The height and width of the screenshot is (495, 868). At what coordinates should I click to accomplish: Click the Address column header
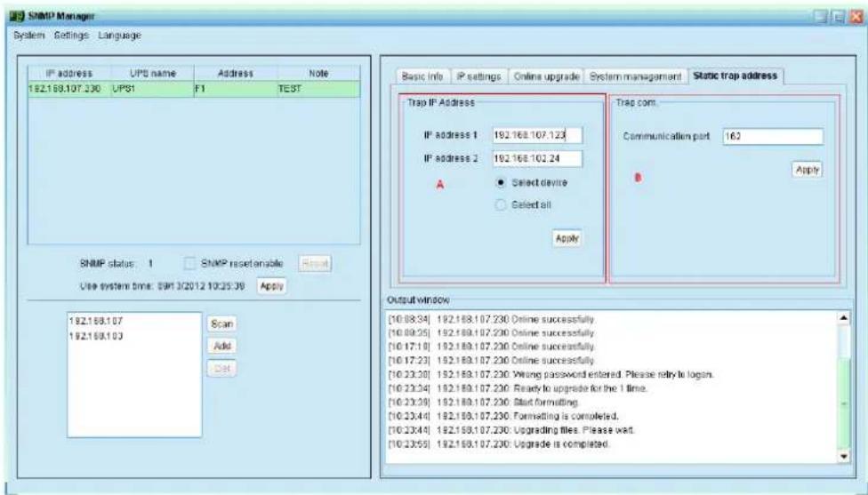236,73
